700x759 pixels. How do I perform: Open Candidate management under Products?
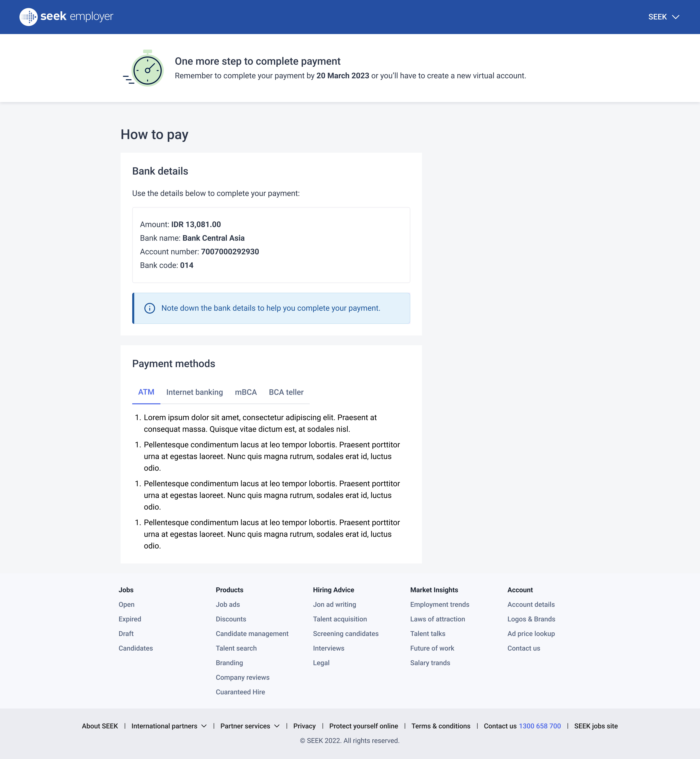click(x=252, y=634)
